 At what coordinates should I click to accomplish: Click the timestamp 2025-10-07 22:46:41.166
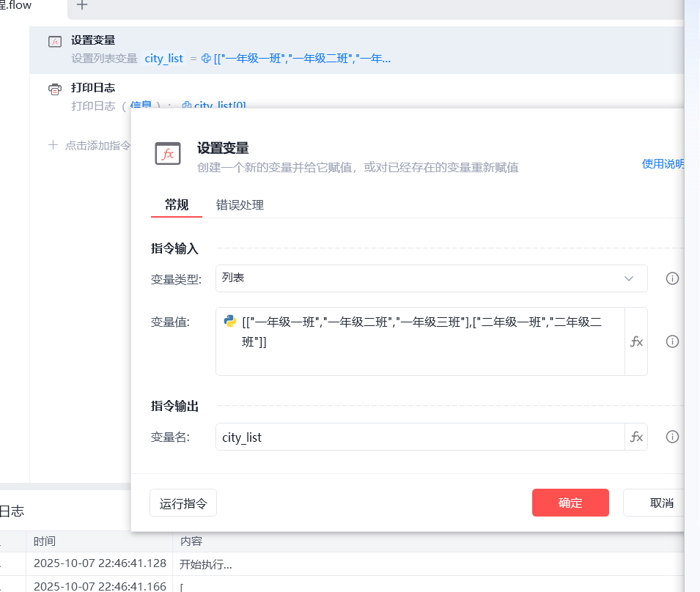tap(100, 585)
